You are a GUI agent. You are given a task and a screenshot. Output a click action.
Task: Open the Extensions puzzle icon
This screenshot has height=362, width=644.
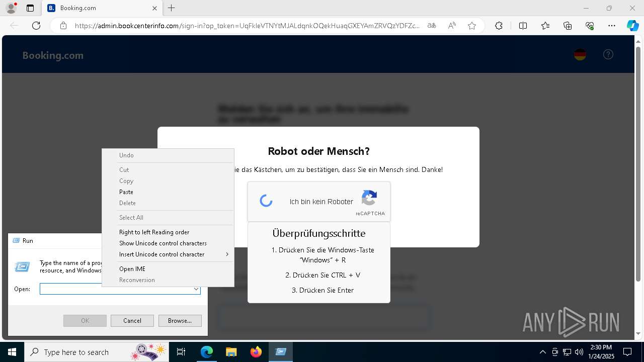(x=499, y=26)
